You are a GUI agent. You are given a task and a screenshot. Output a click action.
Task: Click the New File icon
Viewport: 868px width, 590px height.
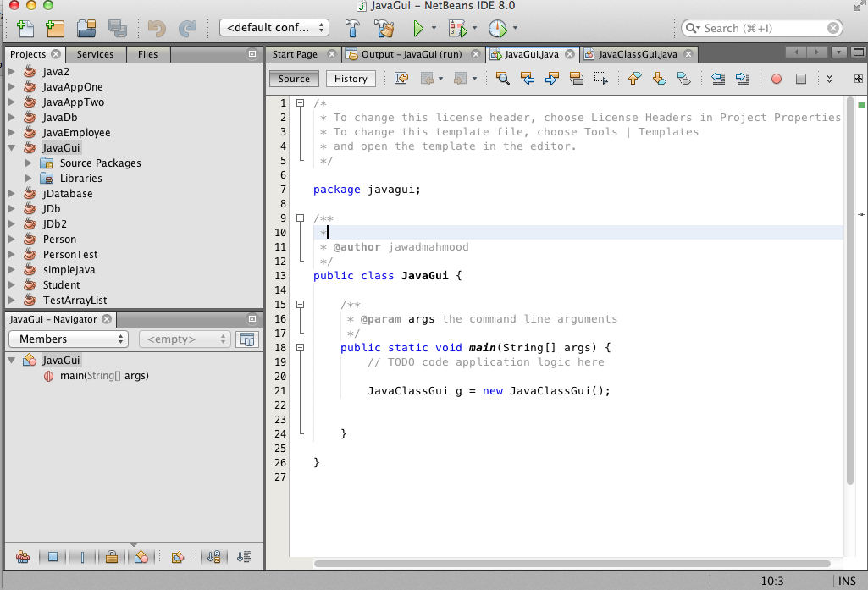click(x=25, y=28)
